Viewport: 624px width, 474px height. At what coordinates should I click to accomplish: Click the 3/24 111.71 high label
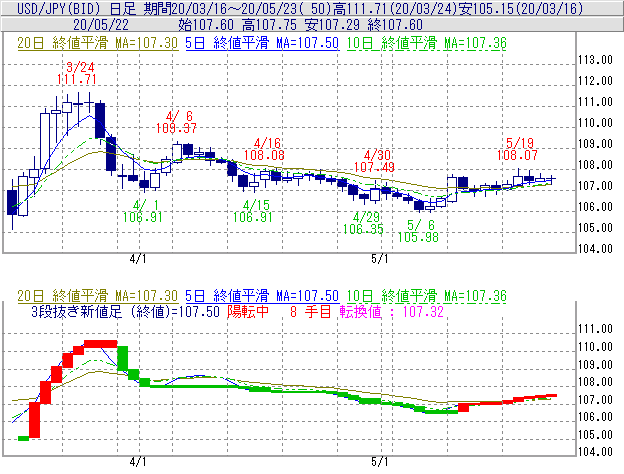pyautogui.click(x=76, y=73)
